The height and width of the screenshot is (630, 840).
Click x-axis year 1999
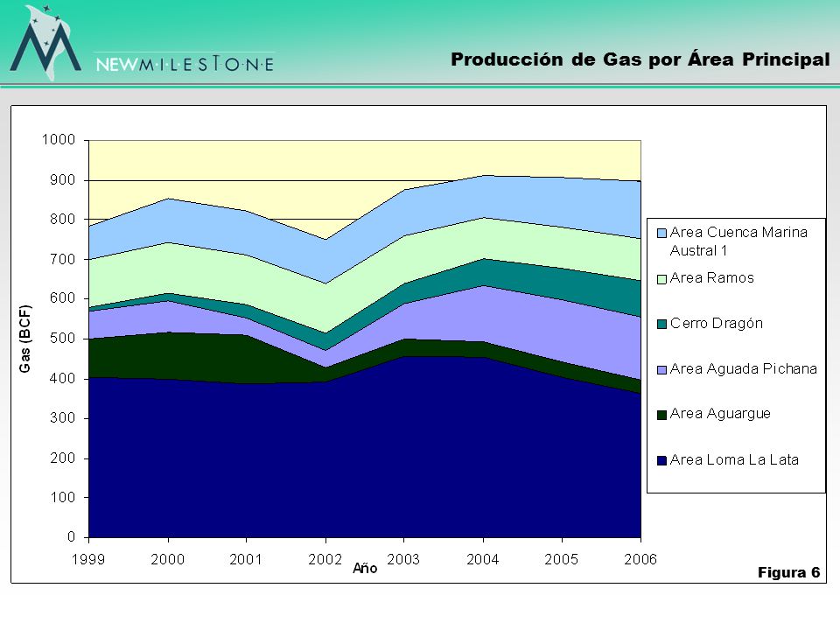(88, 560)
